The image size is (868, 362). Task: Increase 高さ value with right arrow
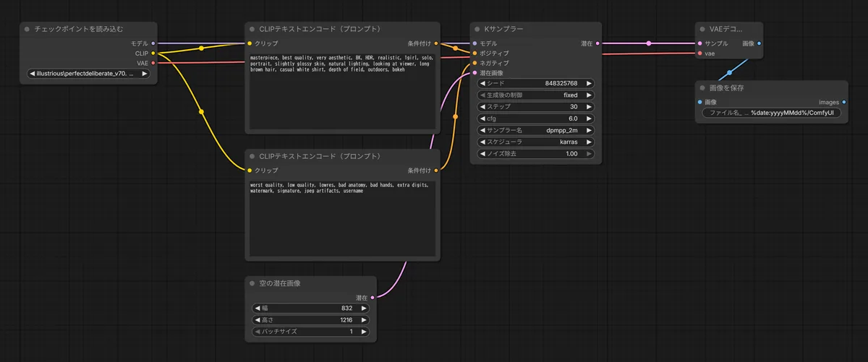point(363,319)
